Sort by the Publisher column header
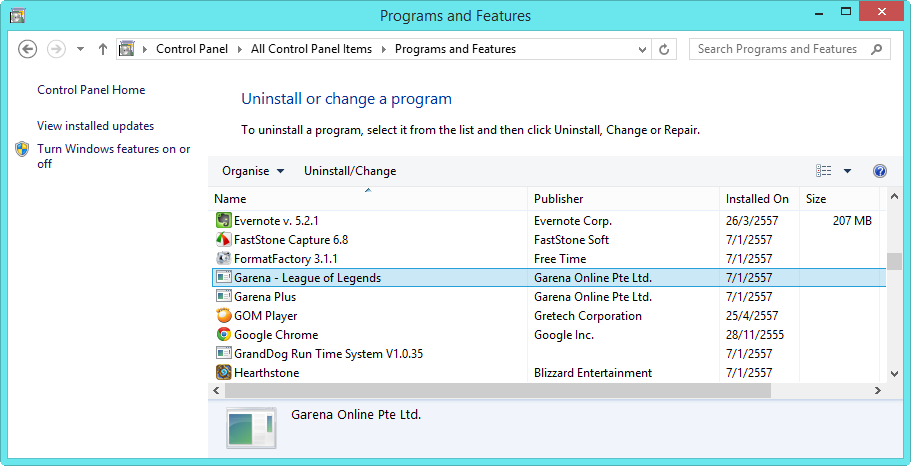 [623, 199]
